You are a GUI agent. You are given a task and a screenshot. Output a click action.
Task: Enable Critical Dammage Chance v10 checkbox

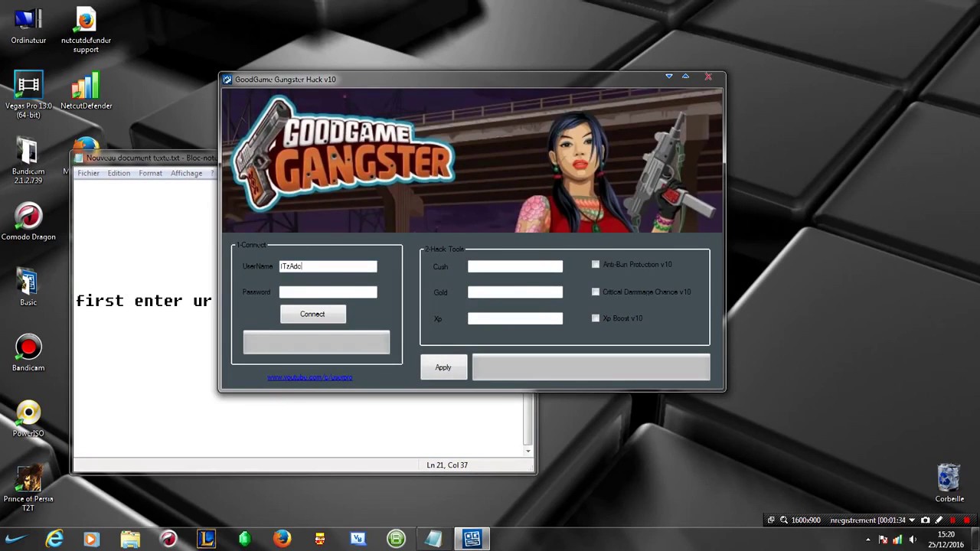pyautogui.click(x=596, y=292)
